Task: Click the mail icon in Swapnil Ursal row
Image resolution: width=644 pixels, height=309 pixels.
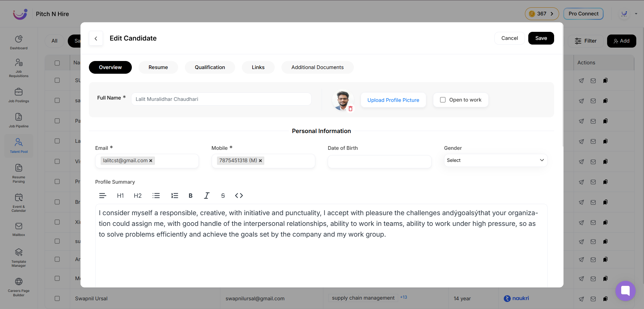Action: (x=593, y=299)
